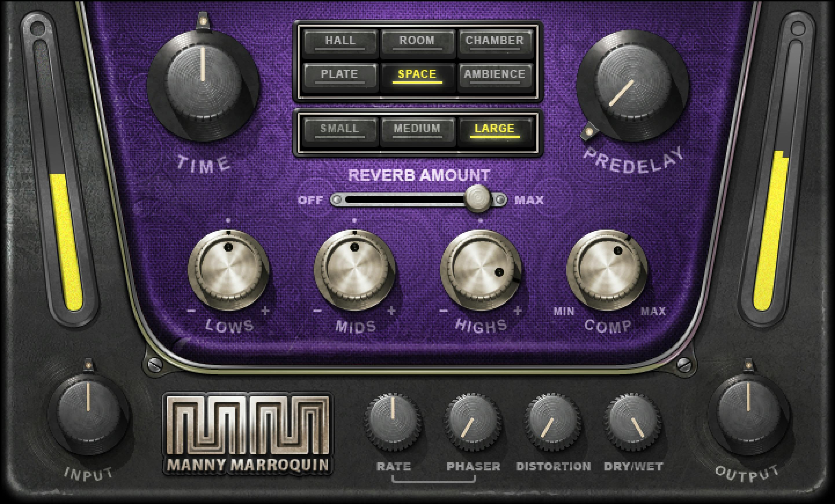Viewport: 835px width, 504px height.
Task: Enable the PLATE reverb mode
Action: pos(340,75)
